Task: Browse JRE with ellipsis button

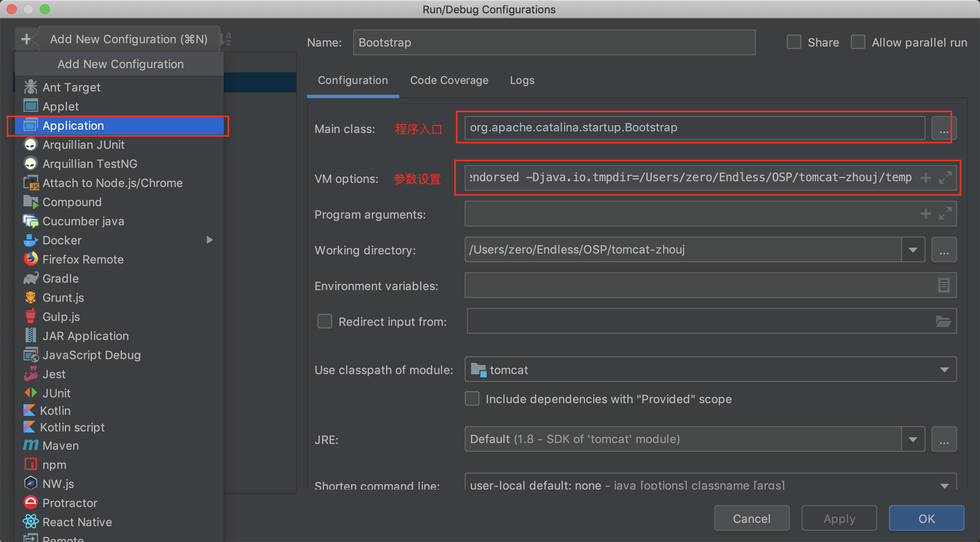Action: pyautogui.click(x=944, y=439)
